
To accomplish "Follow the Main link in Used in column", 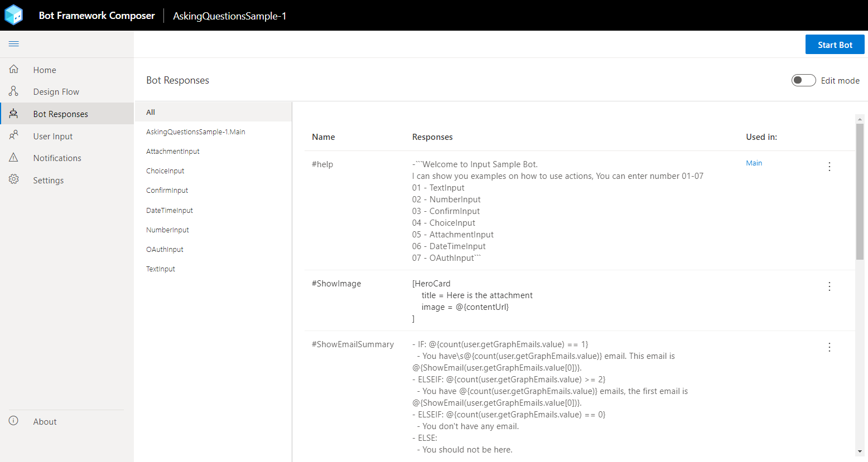I will coord(754,163).
